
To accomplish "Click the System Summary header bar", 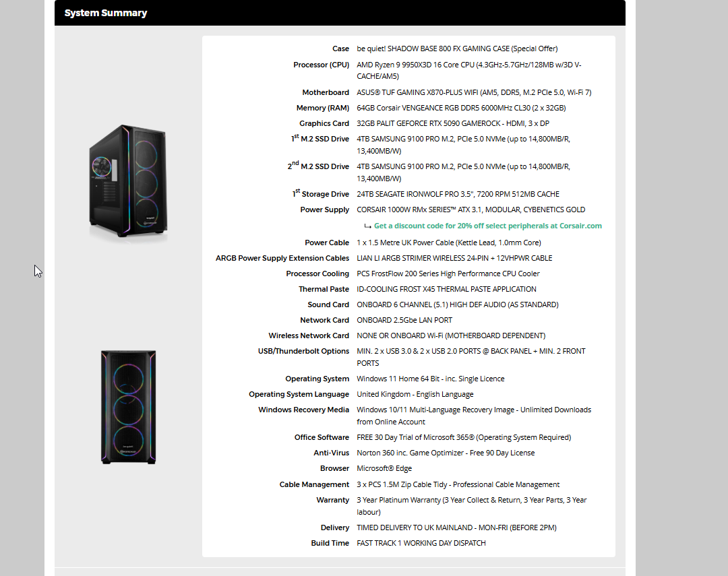I will click(340, 13).
